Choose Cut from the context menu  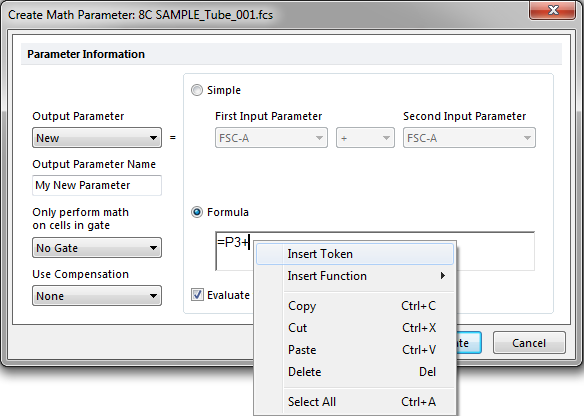(x=355, y=328)
